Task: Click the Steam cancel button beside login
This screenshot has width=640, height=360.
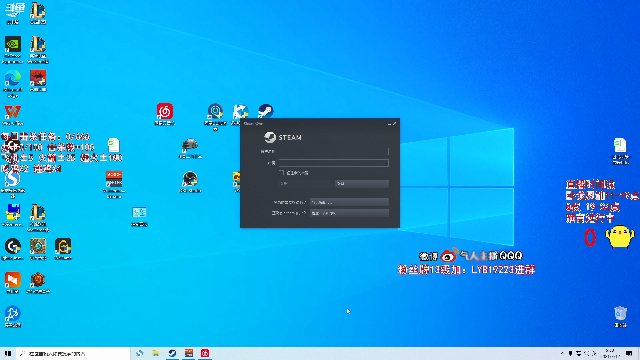Action: click(x=362, y=184)
